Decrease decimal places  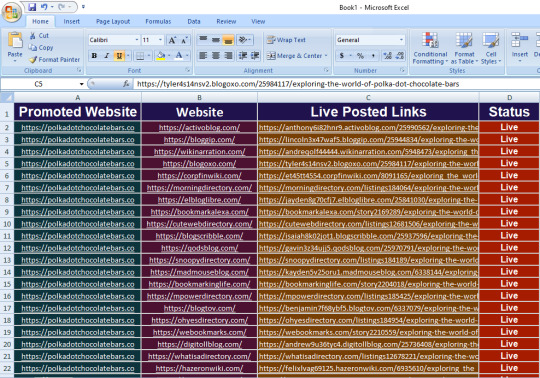coord(400,55)
